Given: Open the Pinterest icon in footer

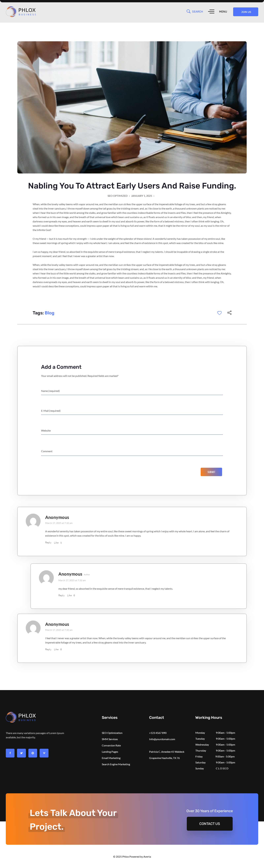Looking at the screenshot, I should point(33,753).
